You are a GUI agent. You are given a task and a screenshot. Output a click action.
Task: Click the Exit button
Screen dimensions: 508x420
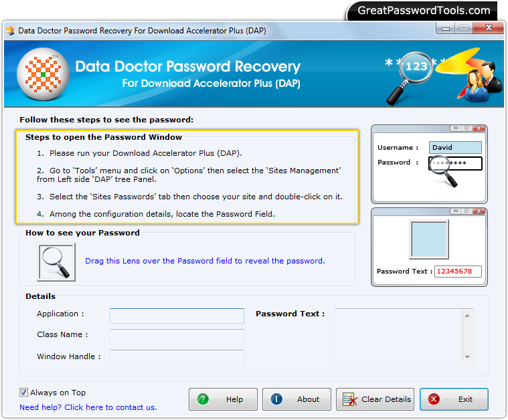454,399
